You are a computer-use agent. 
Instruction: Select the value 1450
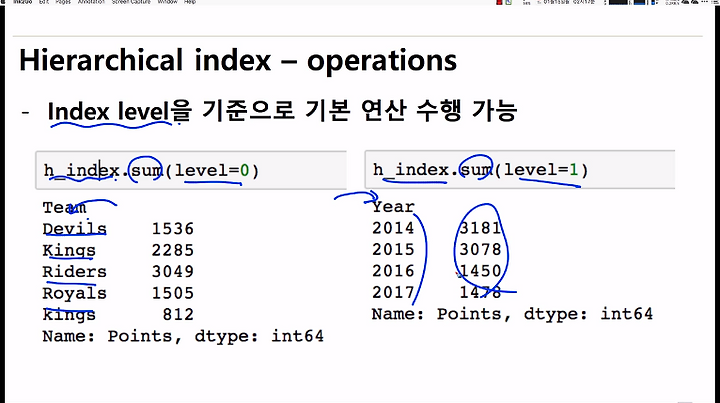[480, 271]
